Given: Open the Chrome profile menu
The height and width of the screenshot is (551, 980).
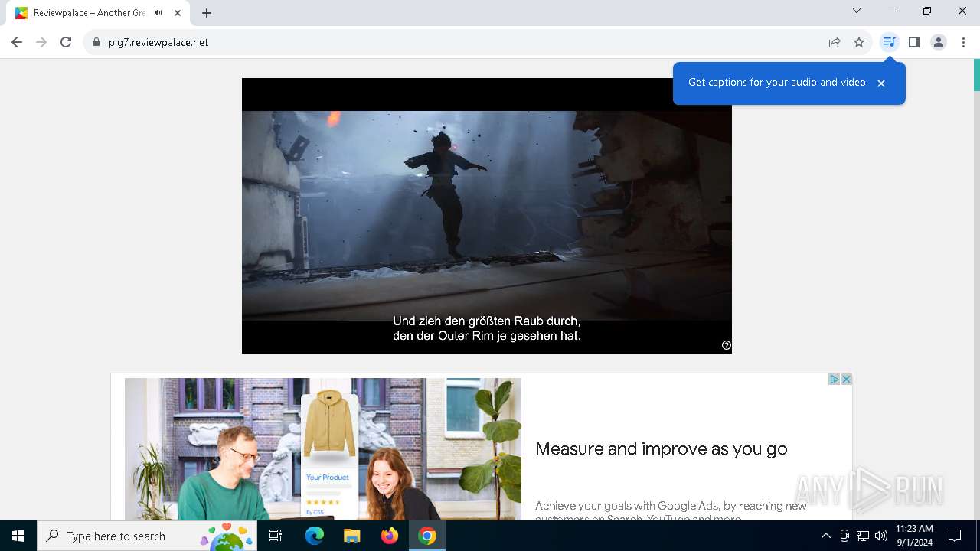Looking at the screenshot, I should (x=939, y=42).
